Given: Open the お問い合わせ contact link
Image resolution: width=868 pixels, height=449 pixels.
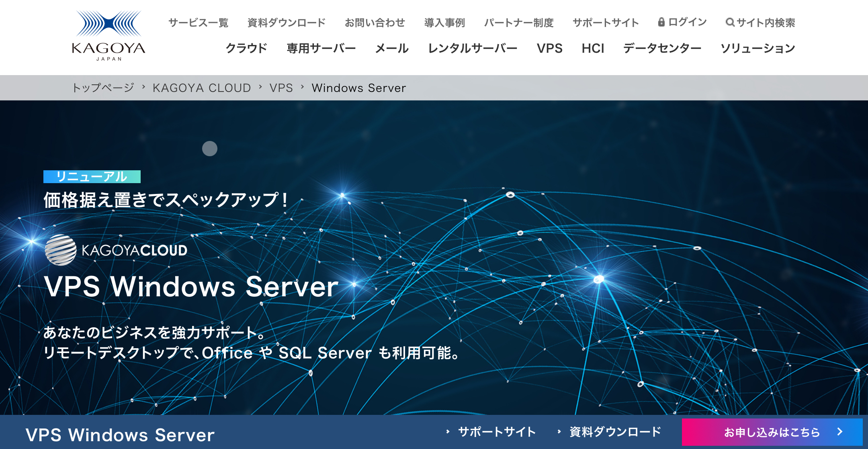Looking at the screenshot, I should (375, 22).
